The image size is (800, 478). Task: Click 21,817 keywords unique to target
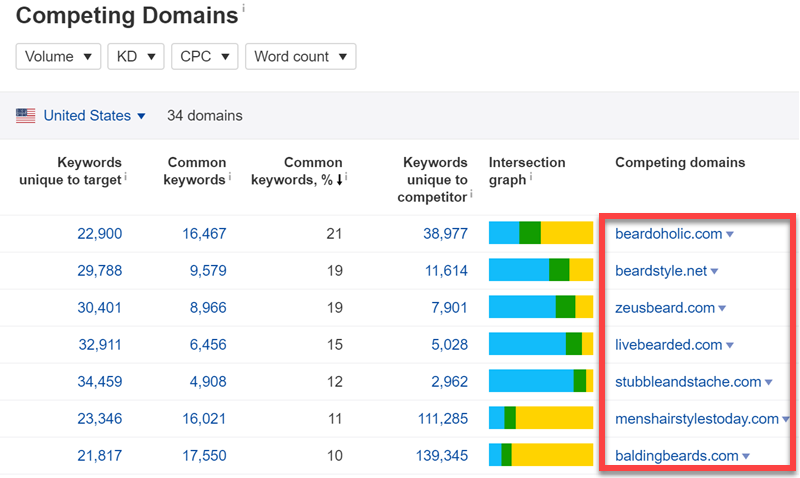99,456
